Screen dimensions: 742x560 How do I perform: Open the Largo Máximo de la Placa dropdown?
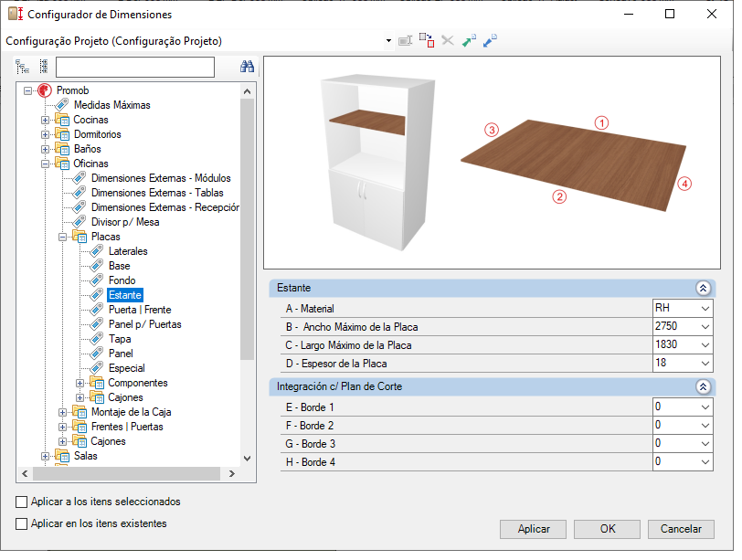tap(705, 344)
